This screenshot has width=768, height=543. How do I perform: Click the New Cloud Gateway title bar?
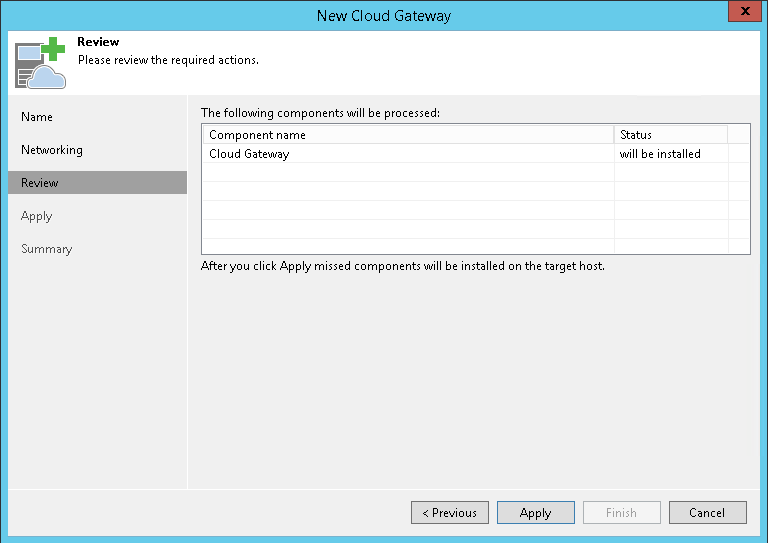click(x=384, y=16)
